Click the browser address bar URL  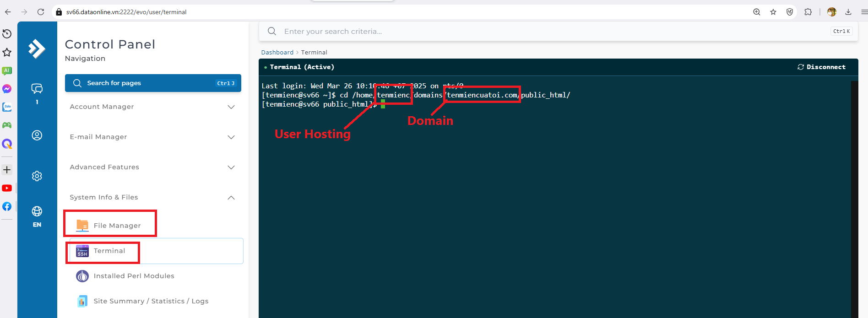tap(126, 12)
